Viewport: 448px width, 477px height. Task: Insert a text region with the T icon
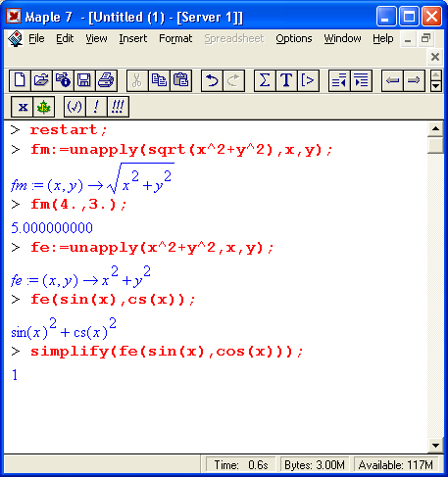(286, 80)
